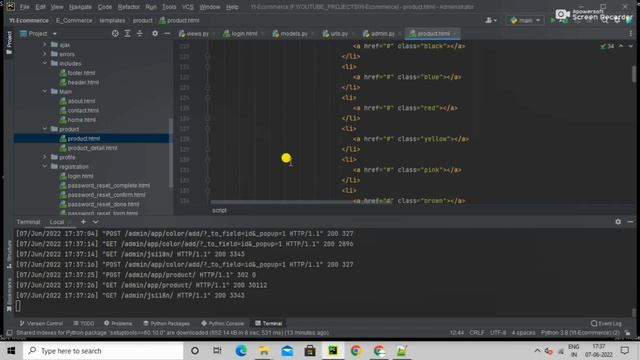The height and width of the screenshot is (360, 640).
Task: Open the PyCharm icon on the taskbar
Action: pos(333,351)
